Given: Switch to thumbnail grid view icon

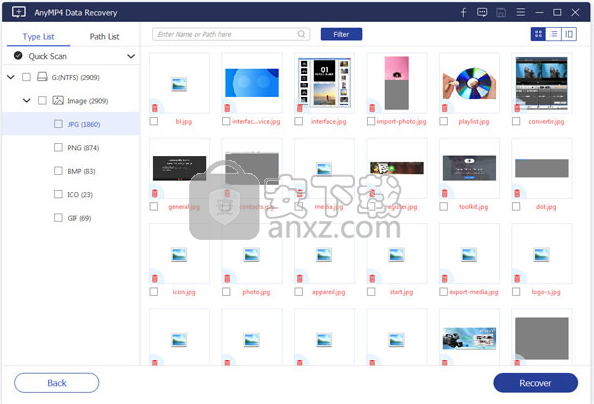Looking at the screenshot, I should click(x=538, y=34).
